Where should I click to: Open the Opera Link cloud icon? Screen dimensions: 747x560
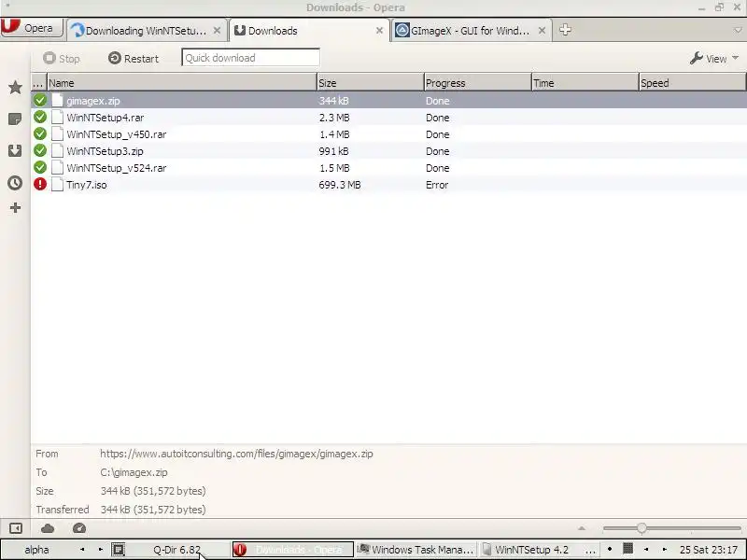(x=48, y=528)
